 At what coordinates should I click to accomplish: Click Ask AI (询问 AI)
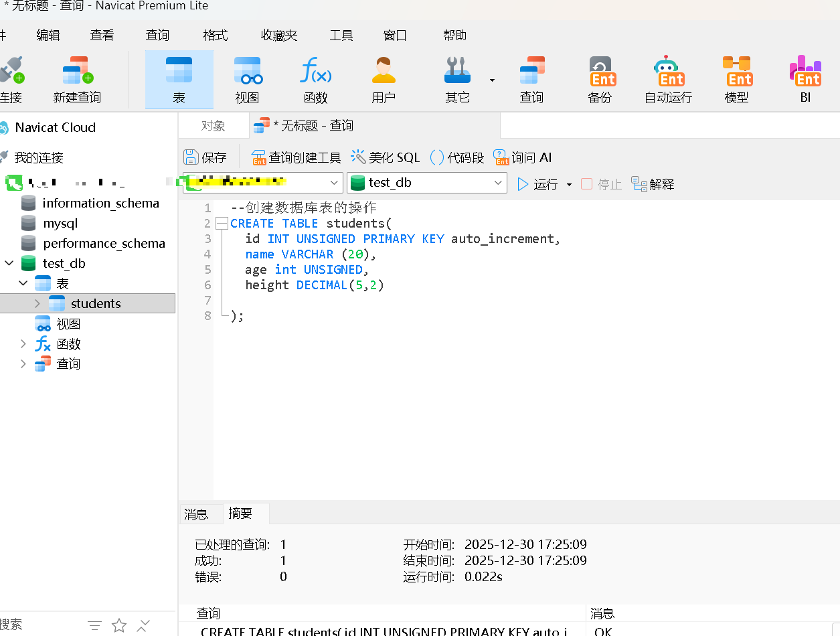(x=523, y=157)
